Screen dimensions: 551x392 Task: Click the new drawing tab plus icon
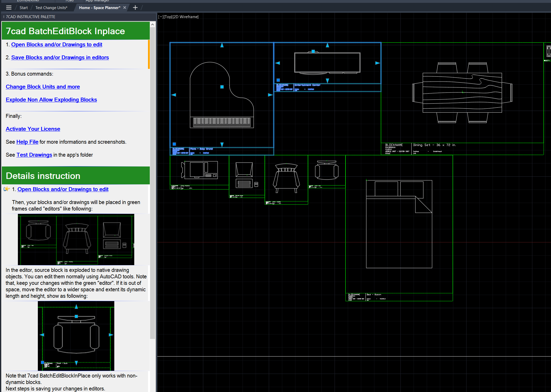point(135,8)
